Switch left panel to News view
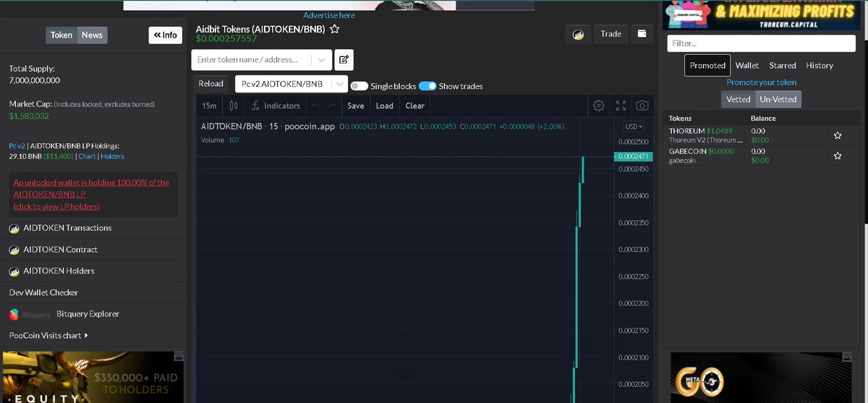The width and height of the screenshot is (868, 403). [x=92, y=35]
